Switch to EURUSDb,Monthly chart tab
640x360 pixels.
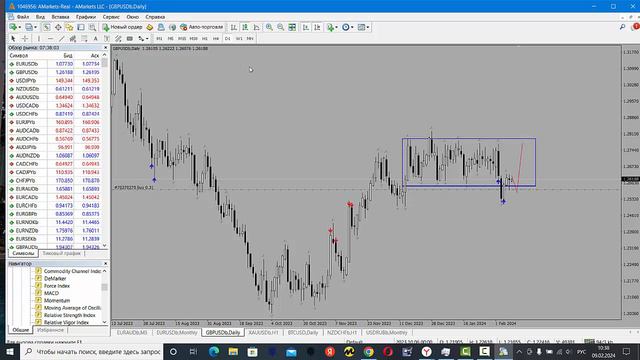tap(177, 333)
